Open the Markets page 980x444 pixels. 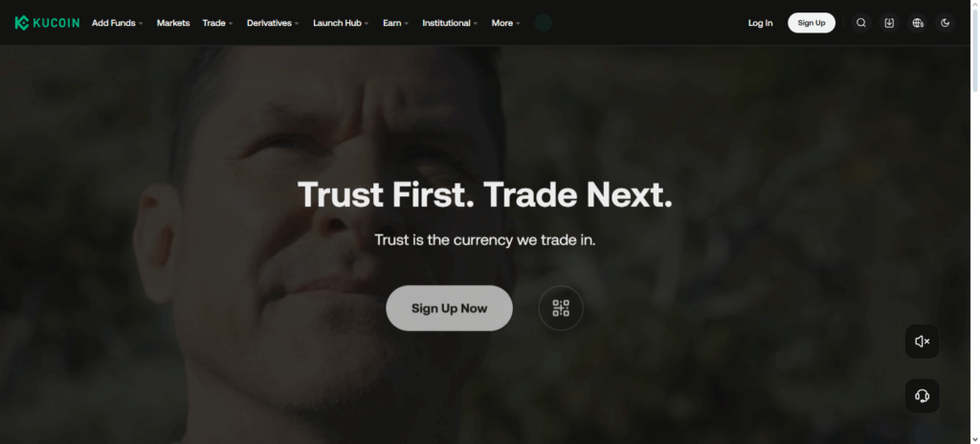click(173, 23)
